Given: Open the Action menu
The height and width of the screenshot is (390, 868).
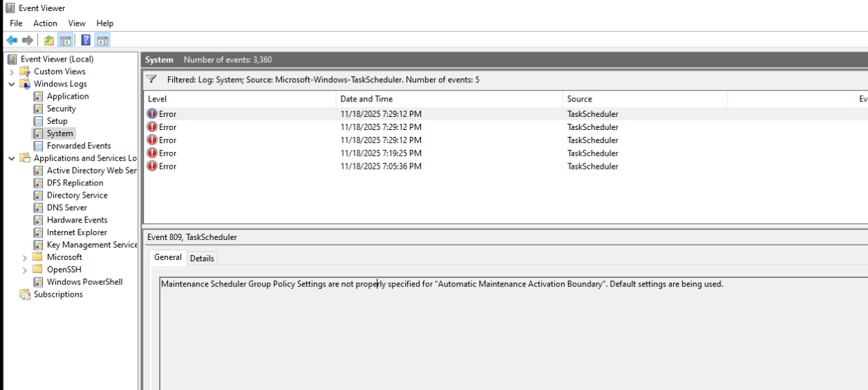Looking at the screenshot, I should (46, 24).
